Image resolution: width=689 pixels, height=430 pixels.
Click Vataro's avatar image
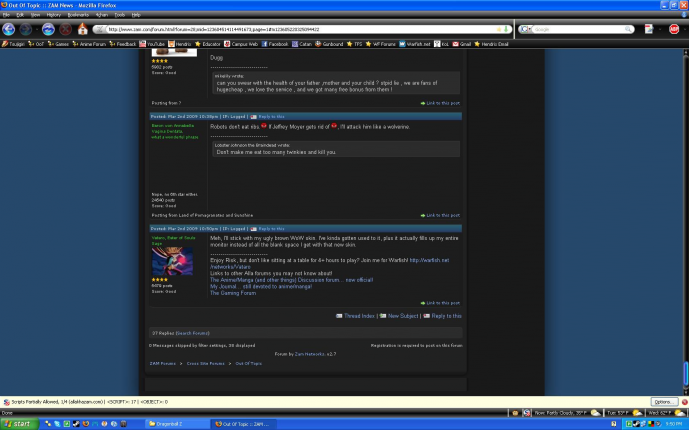172,261
